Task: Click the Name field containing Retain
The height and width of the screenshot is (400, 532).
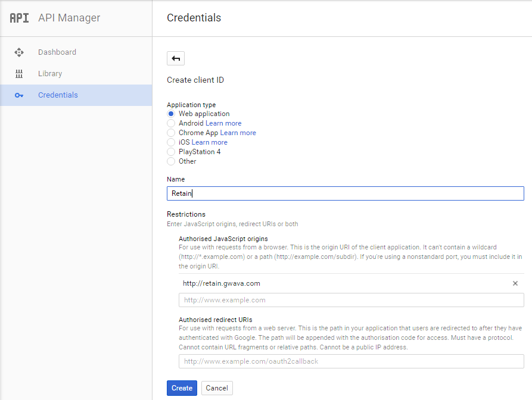Action: [x=346, y=193]
